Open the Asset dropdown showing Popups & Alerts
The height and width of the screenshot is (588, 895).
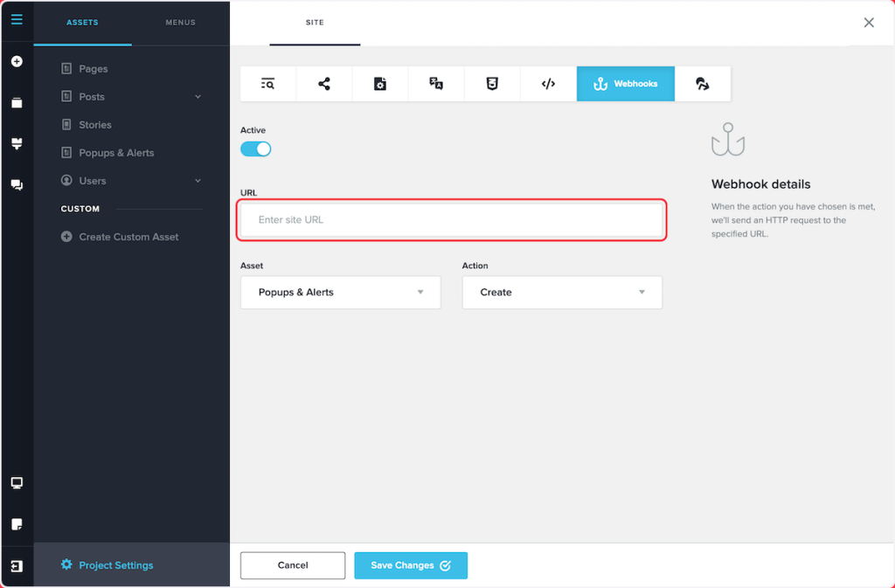click(340, 293)
